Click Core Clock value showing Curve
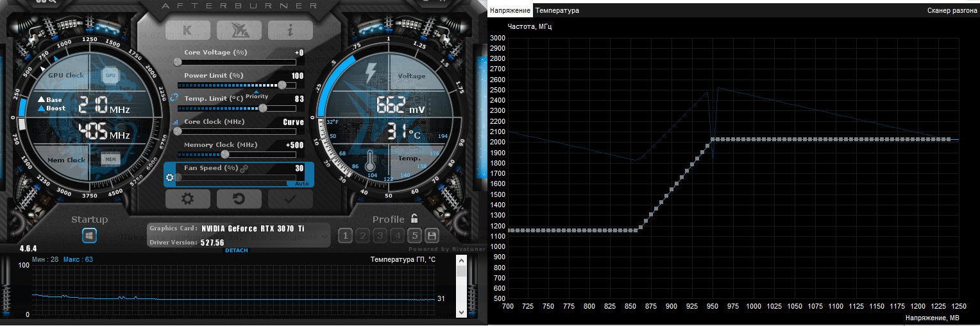The width and height of the screenshot is (980, 326). (x=294, y=122)
